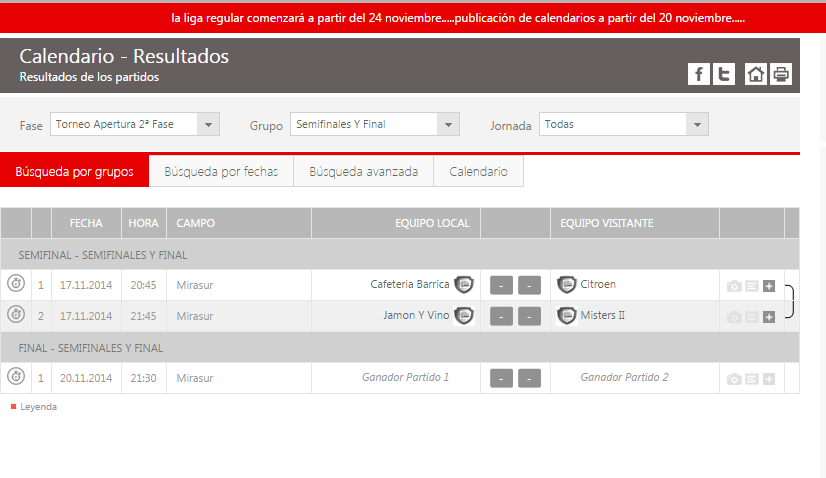Share the page on Facebook
Image resolution: width=826 pixels, height=478 pixels.
point(699,74)
